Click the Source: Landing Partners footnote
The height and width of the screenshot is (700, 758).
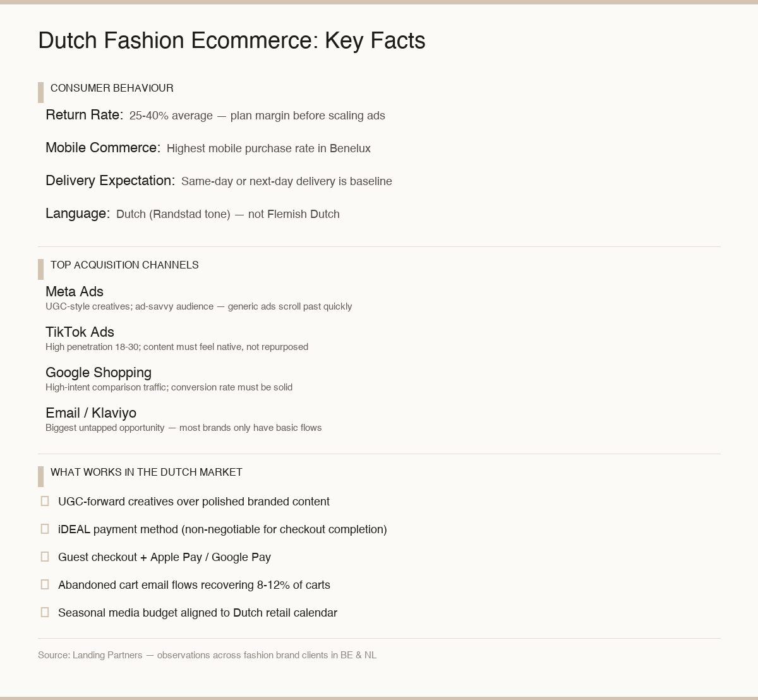click(x=207, y=655)
